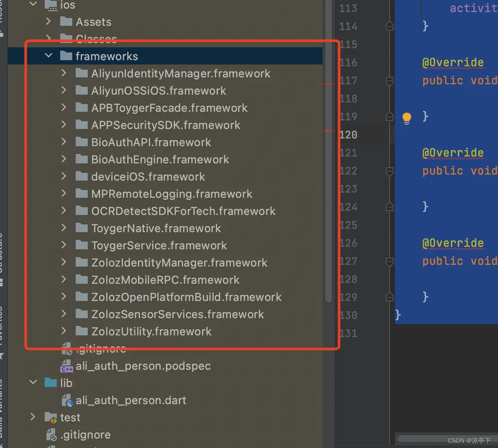
Task: Expand ZolozIdentityManager.framework folder arrow
Action: pyautogui.click(x=64, y=262)
